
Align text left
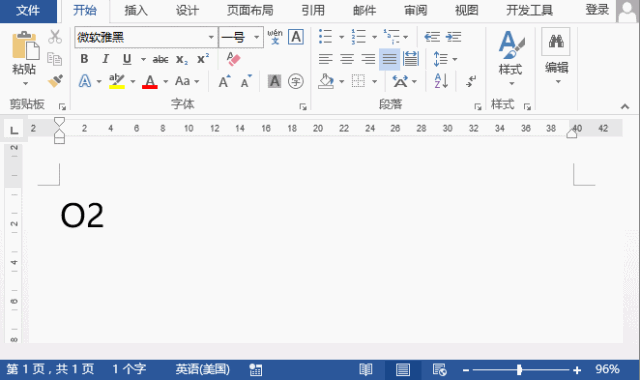click(326, 59)
